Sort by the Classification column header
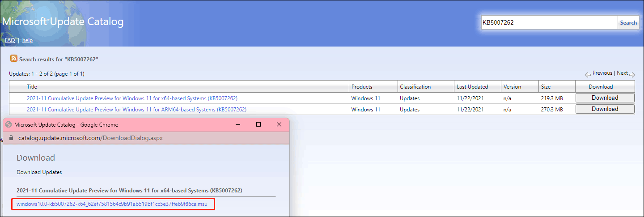This screenshot has width=644, height=217. coord(415,87)
